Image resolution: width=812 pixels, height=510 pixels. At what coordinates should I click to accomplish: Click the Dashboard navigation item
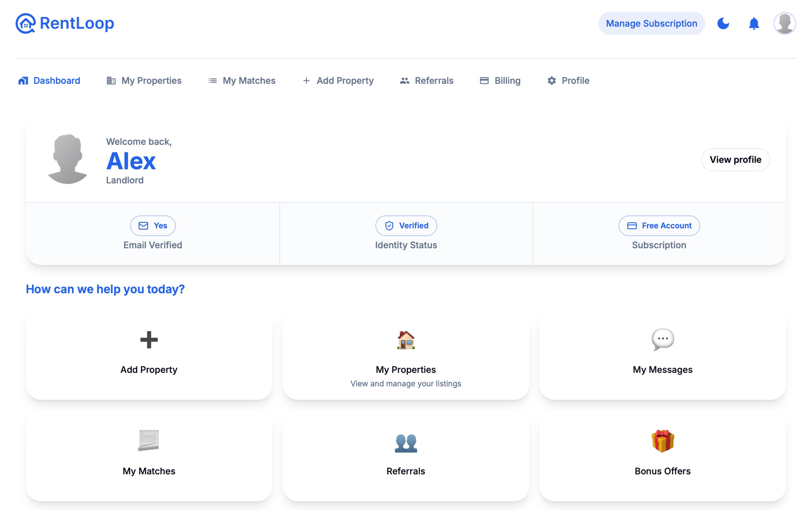[49, 81]
